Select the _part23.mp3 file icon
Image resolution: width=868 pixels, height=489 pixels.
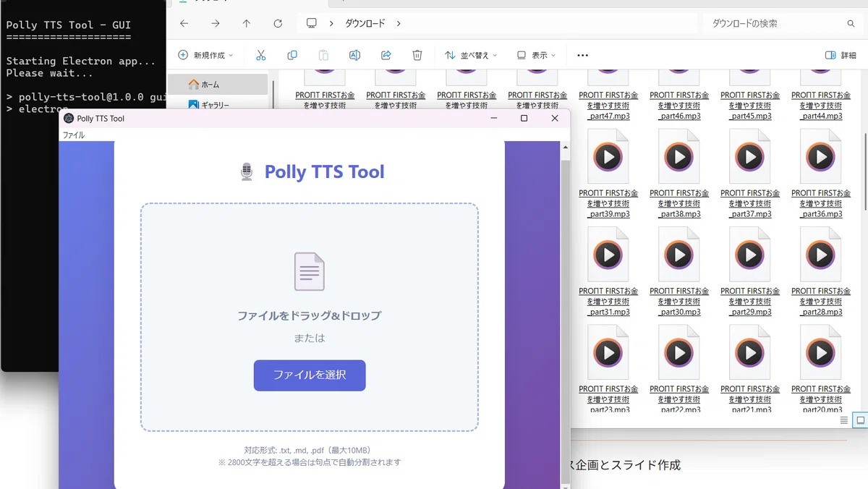pyautogui.click(x=608, y=352)
